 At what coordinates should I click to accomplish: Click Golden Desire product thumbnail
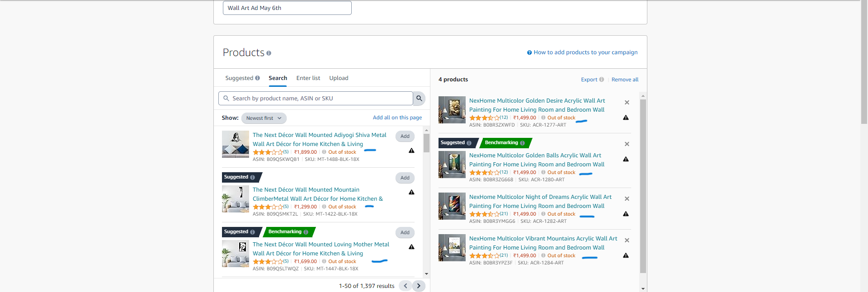click(x=452, y=110)
